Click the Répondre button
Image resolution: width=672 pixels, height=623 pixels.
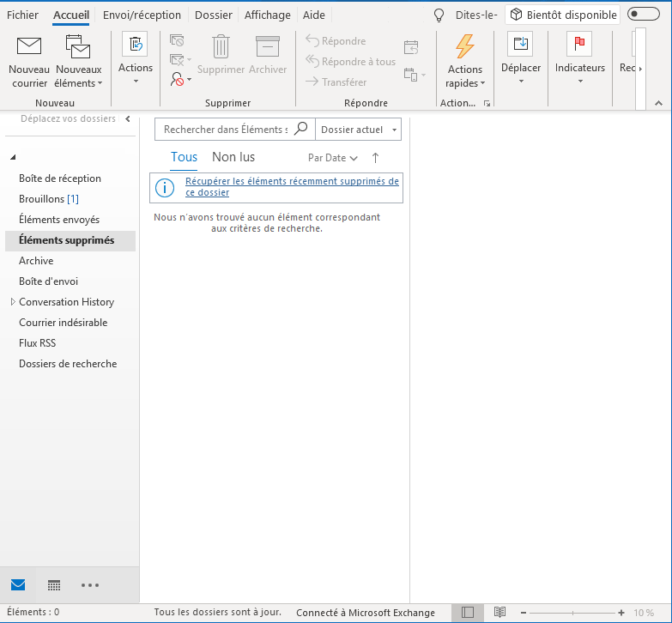[336, 41]
